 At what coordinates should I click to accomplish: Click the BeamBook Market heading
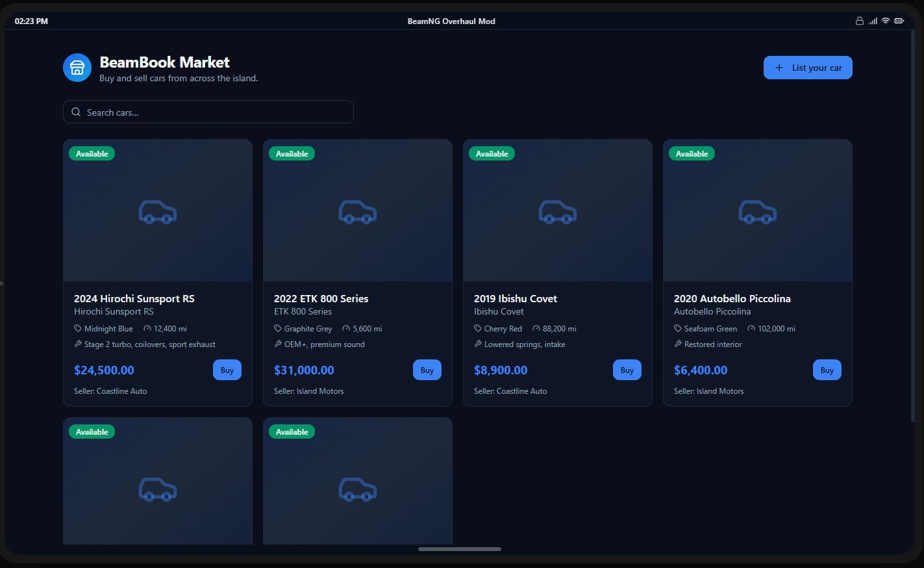tap(164, 62)
